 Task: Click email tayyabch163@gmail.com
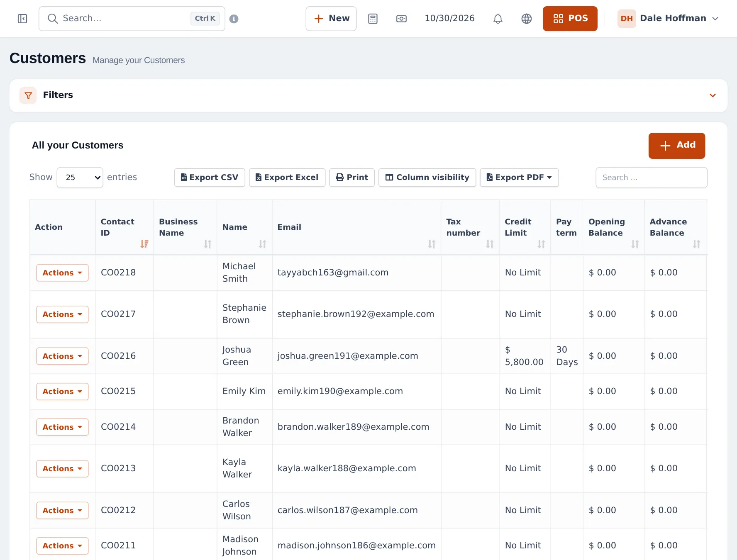333,273
